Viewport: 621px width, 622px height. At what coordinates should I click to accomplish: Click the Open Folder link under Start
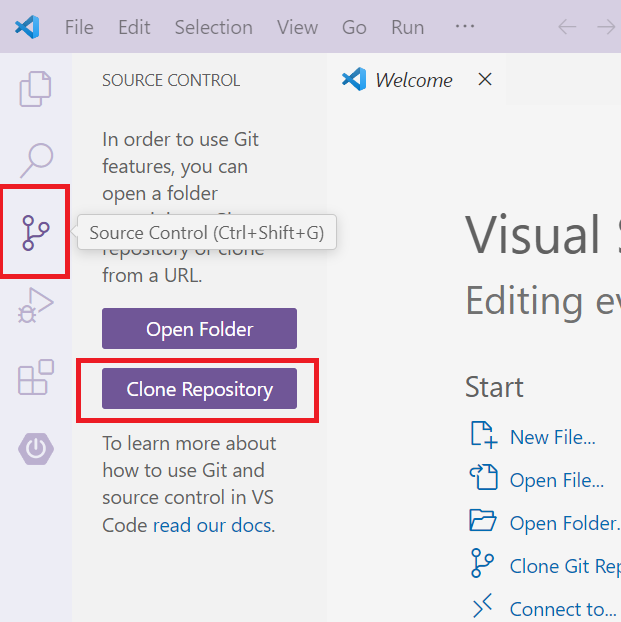[x=565, y=523]
